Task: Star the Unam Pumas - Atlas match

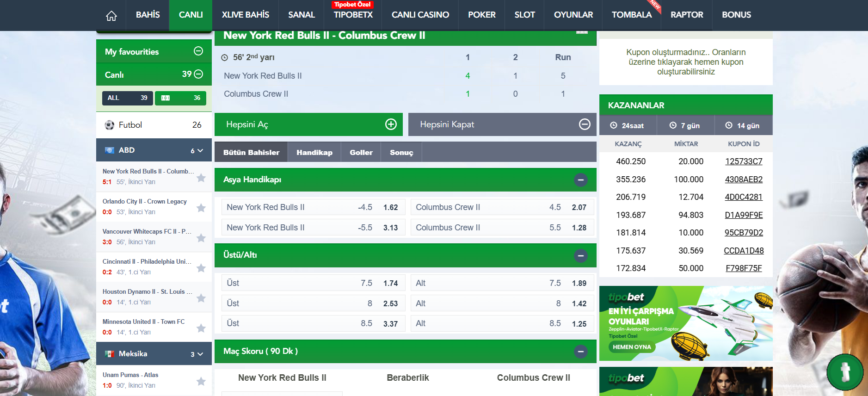Action: 201,381
